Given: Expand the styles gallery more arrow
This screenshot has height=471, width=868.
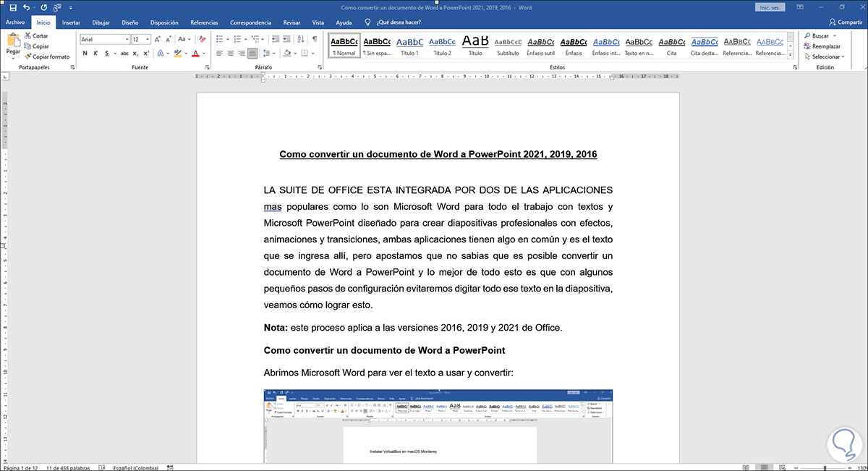Looking at the screenshot, I should point(791,56).
